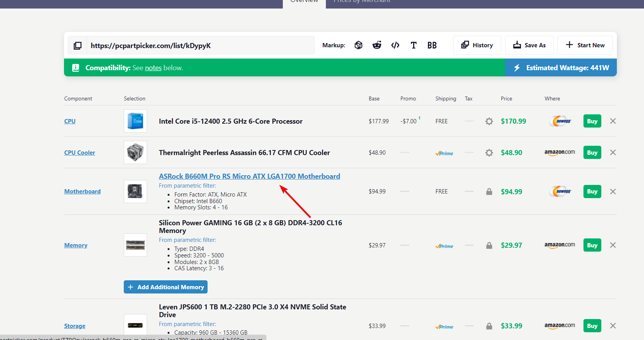Screen dimensions: 644x340
Task: Add Additional Memory to the build
Action: [x=166, y=287]
